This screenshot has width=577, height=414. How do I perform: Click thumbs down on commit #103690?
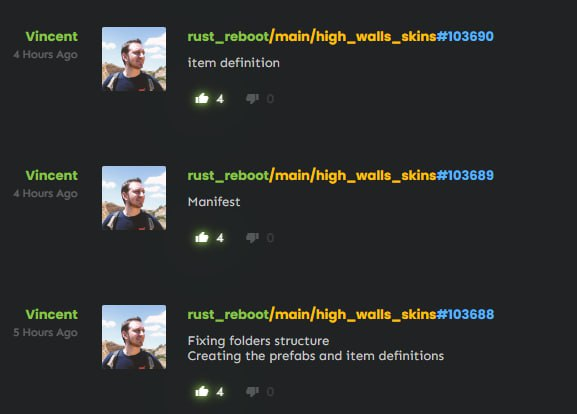pos(252,99)
